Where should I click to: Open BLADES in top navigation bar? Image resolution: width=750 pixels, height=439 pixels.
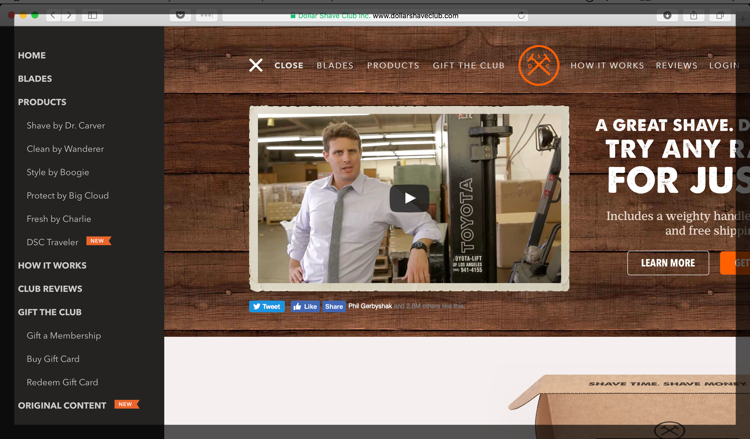point(335,66)
